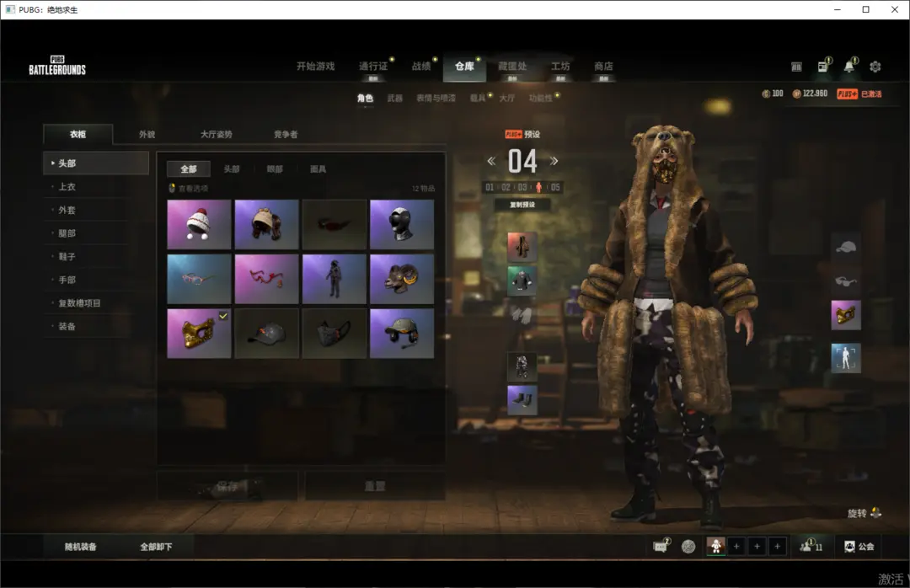Switch to preset 03
Screen dimensions: 910x588
(522, 188)
